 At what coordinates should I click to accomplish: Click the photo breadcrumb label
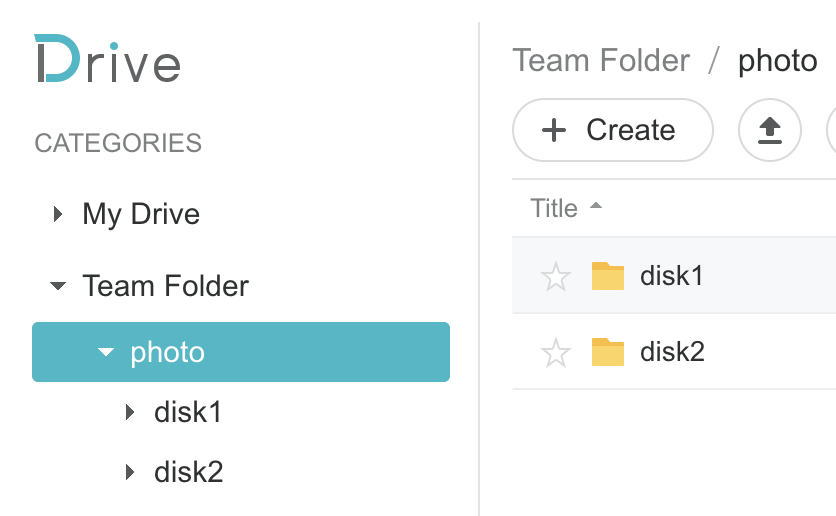pos(777,60)
